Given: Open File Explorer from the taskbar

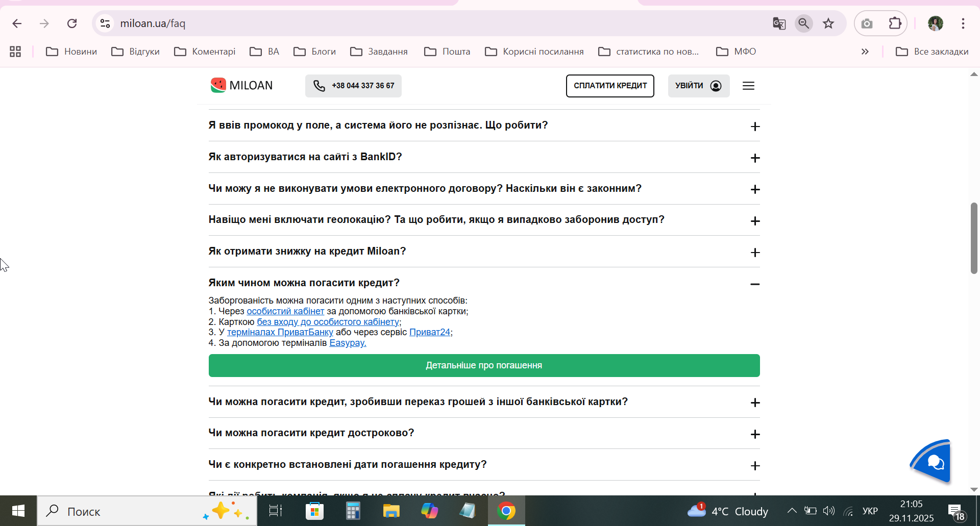Looking at the screenshot, I should click(x=391, y=511).
